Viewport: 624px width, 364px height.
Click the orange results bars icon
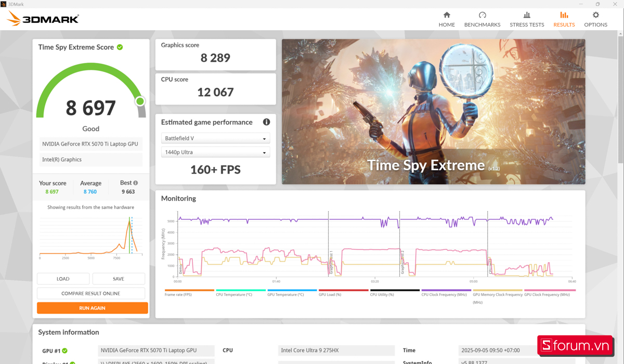click(x=564, y=15)
